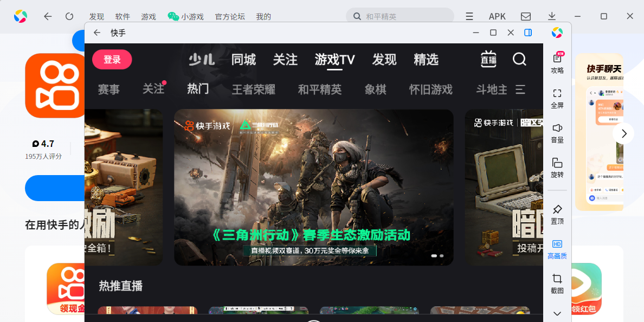Open the safe box banner on the left
Viewport: 644px width, 322px height.
[x=124, y=187]
